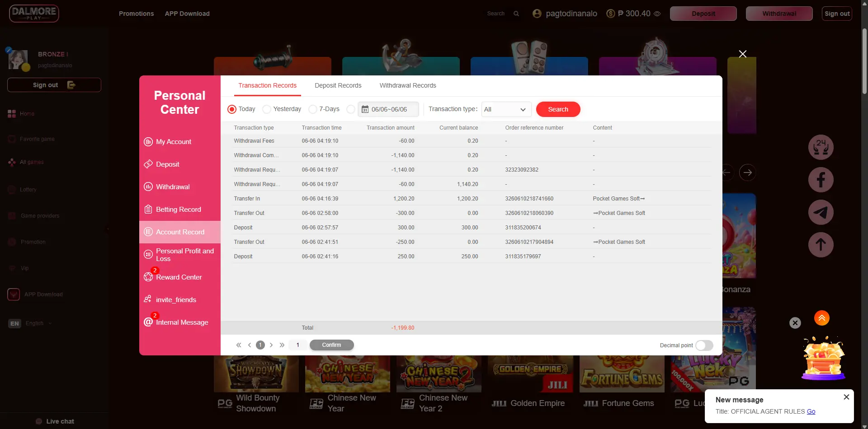
Task: Click the user avatar icon near pagtodinanalo
Action: tap(537, 14)
